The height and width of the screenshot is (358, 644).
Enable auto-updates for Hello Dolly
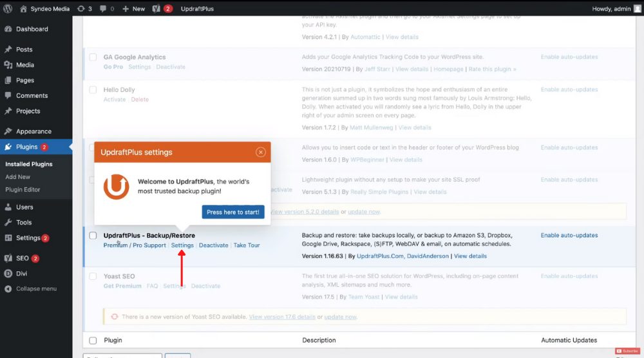click(569, 89)
